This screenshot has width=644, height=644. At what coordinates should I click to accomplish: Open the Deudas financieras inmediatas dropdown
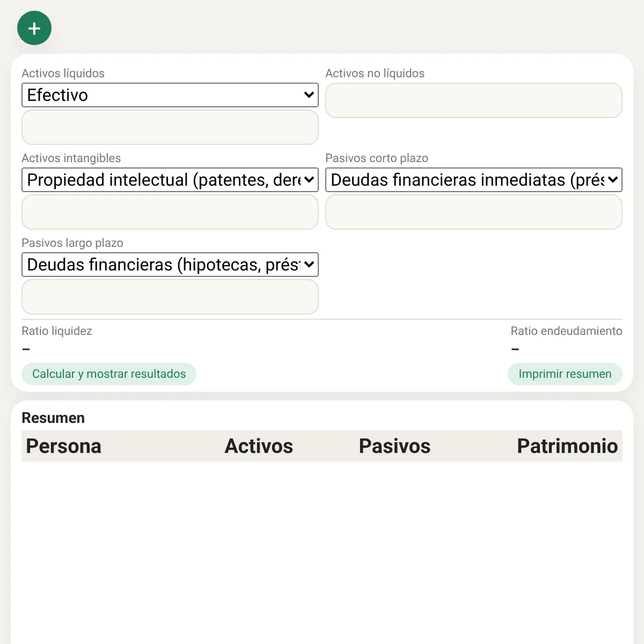tap(473, 180)
